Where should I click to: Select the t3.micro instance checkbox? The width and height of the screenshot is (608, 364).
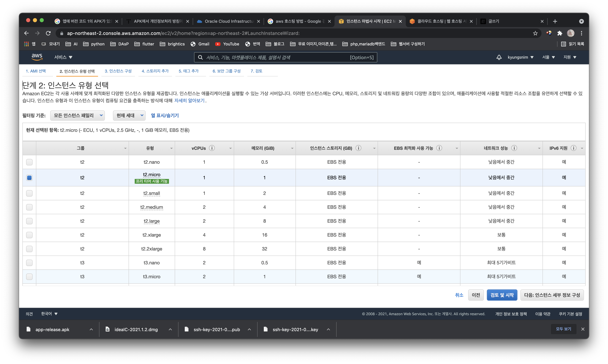point(29,277)
